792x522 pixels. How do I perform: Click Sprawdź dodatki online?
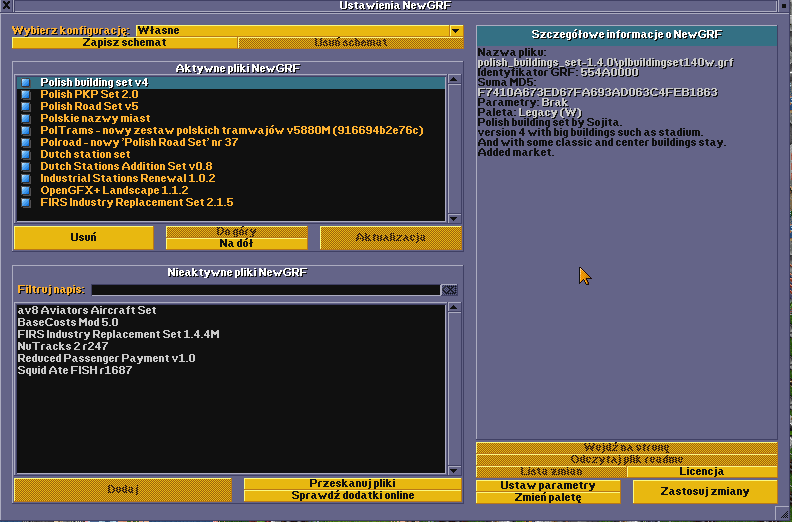pos(354,495)
